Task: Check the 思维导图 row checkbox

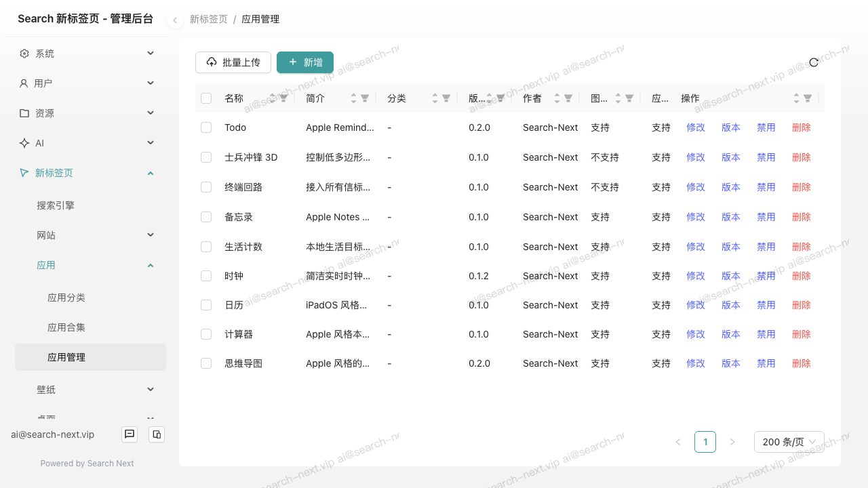Action: point(206,363)
